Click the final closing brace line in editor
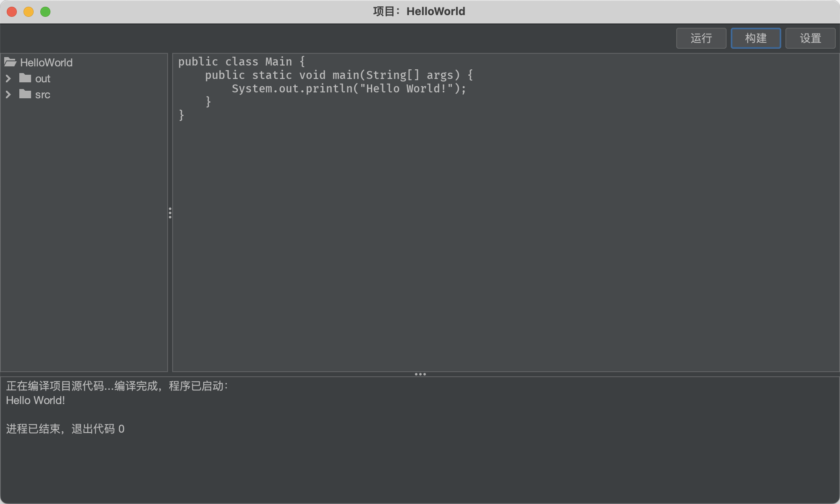 pos(181,115)
